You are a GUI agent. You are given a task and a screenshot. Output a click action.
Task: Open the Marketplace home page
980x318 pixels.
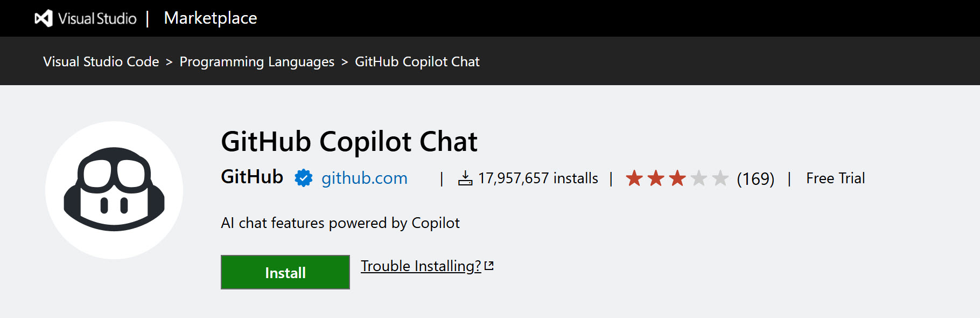click(x=211, y=18)
